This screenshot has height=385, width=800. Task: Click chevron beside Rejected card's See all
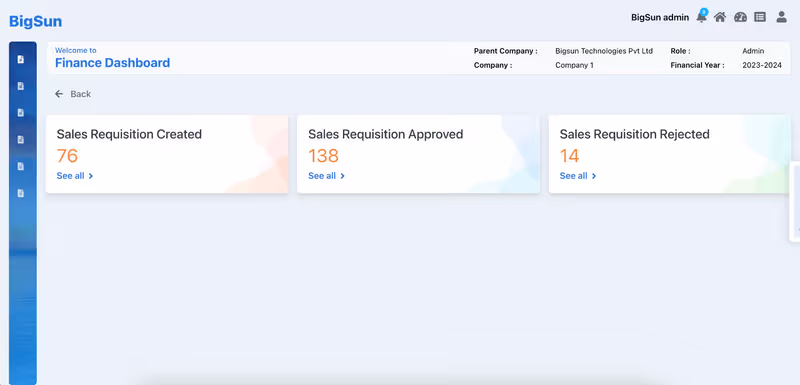594,176
